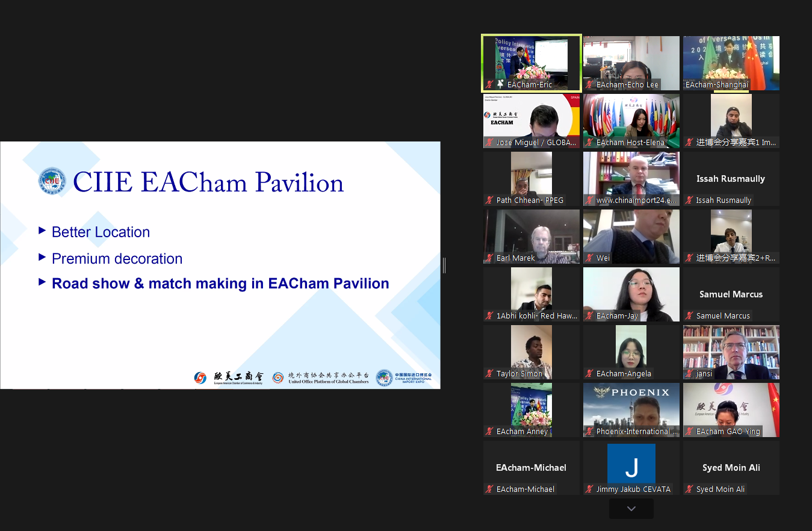
Task: Click Earl Marek's muted microphone icon
Action: [x=490, y=258]
